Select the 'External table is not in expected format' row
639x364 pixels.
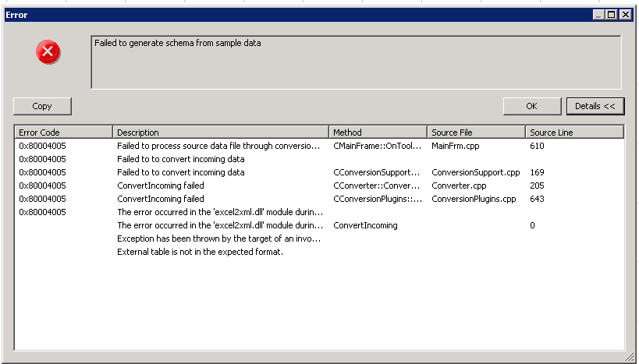point(319,252)
